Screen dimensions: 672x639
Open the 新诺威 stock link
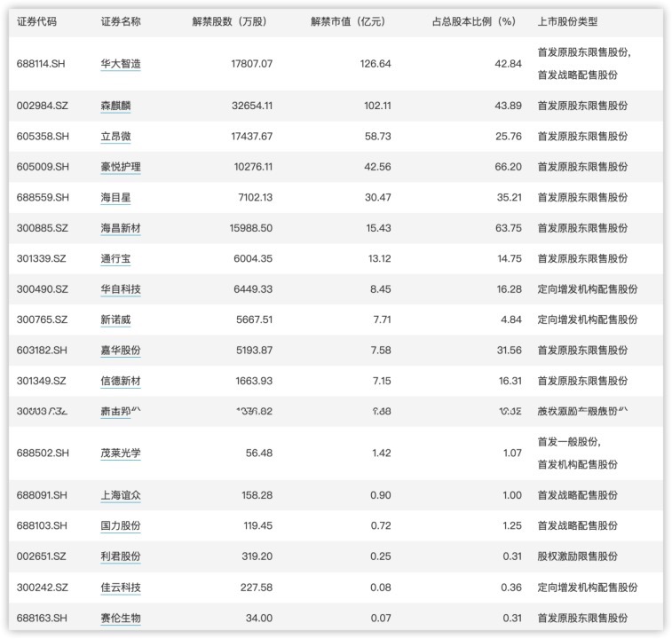click(x=115, y=319)
